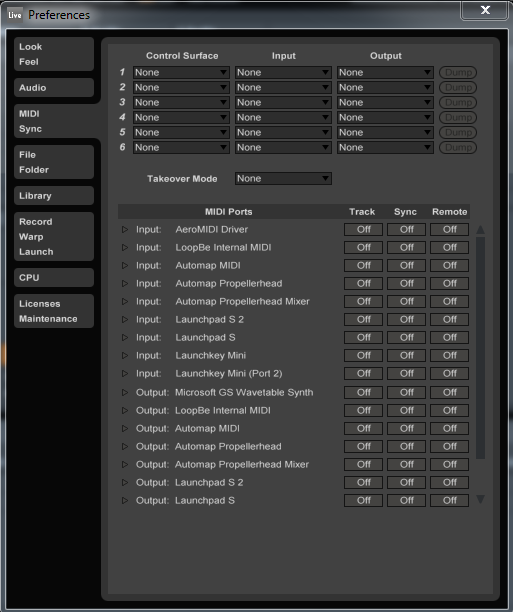Switch to the CPU tab
Image resolution: width=513 pixels, height=612 pixels.
tap(54, 278)
